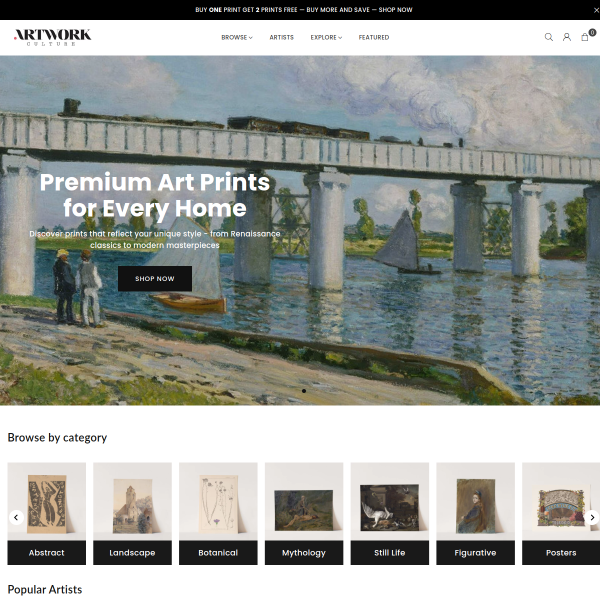The image size is (600, 600).
Task: Expand the Explore dropdown menu
Action: [x=326, y=38]
